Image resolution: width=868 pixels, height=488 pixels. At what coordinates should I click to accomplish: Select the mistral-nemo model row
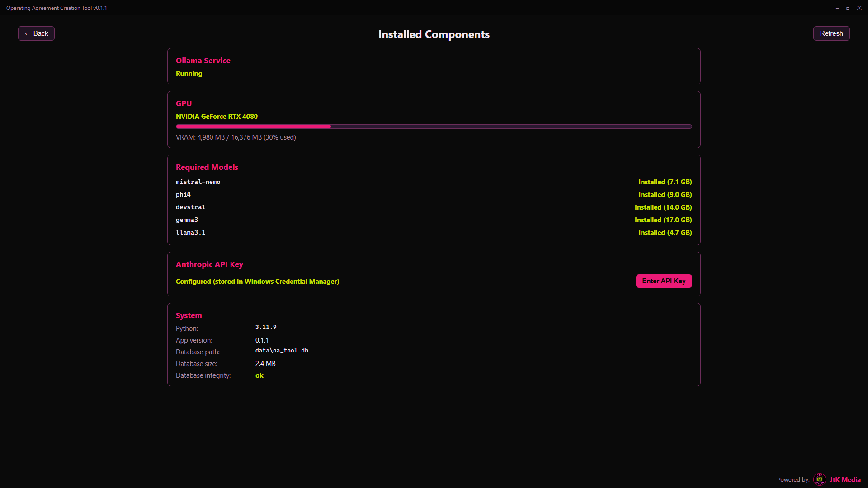tap(434, 182)
